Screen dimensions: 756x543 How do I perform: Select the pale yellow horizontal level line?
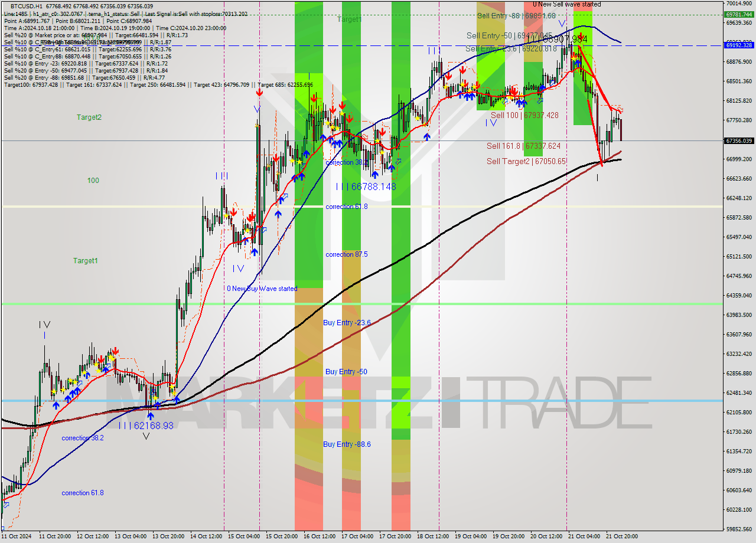point(361,206)
